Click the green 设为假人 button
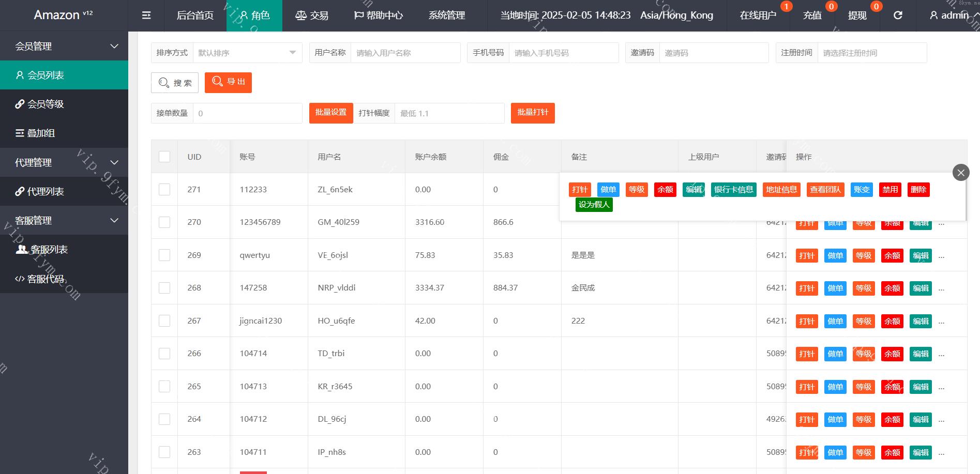The width and height of the screenshot is (980, 474). click(x=594, y=205)
